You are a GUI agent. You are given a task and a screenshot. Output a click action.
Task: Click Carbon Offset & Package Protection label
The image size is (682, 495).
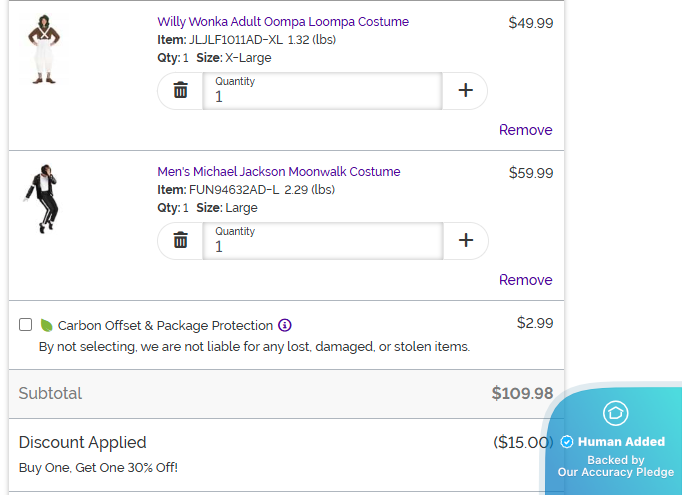pos(165,325)
